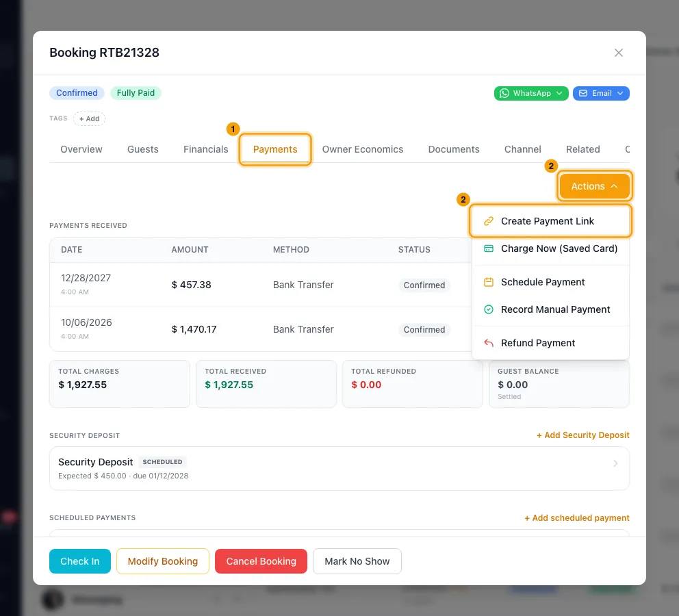Click the AMOUNT column header

click(x=190, y=250)
